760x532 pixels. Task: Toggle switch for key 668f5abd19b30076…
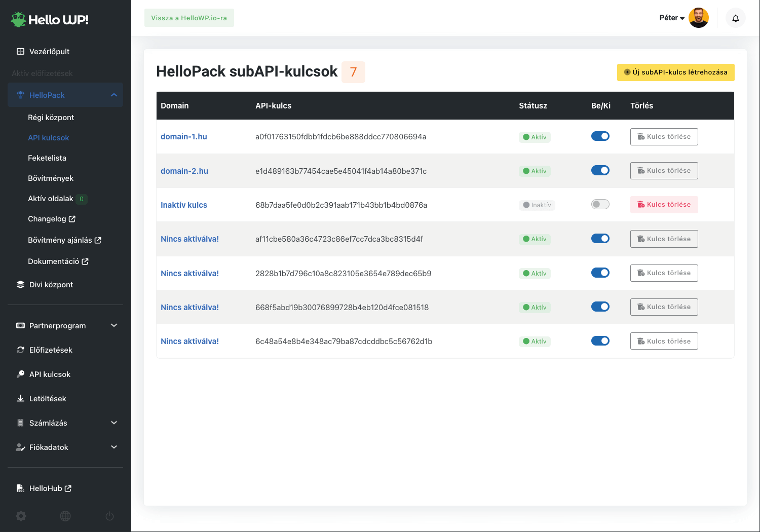600,307
